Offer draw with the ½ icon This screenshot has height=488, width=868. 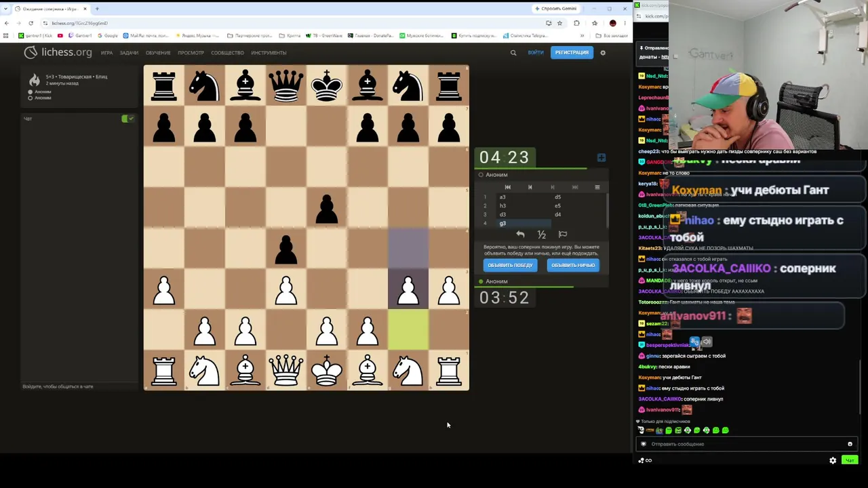pyautogui.click(x=541, y=235)
